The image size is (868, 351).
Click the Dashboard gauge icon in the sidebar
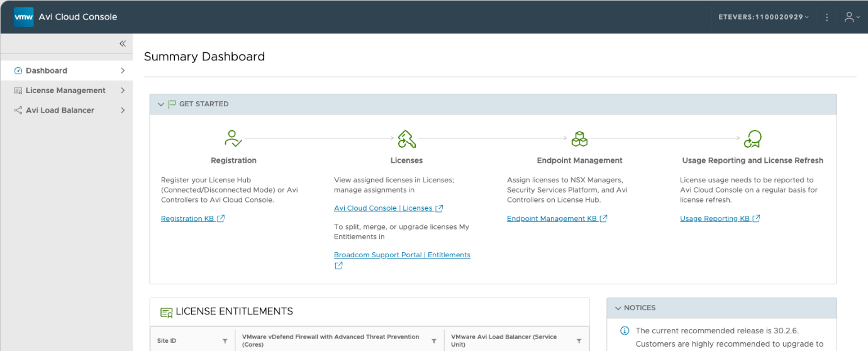(18, 70)
